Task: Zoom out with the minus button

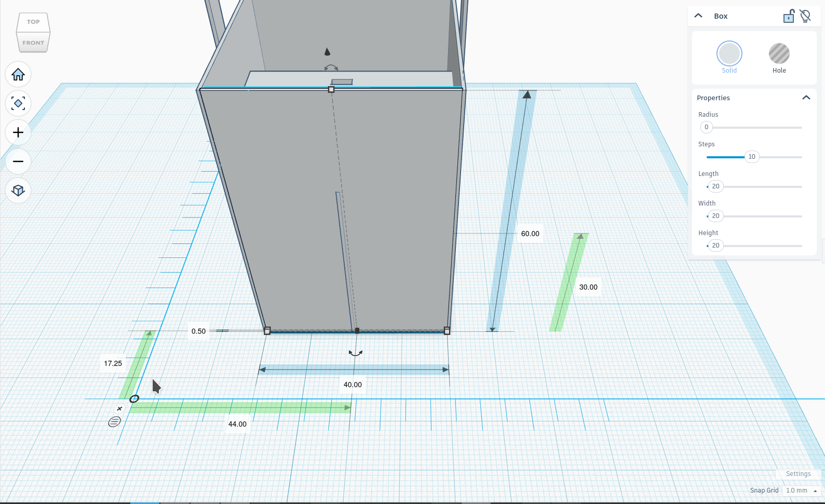Action: tap(18, 162)
